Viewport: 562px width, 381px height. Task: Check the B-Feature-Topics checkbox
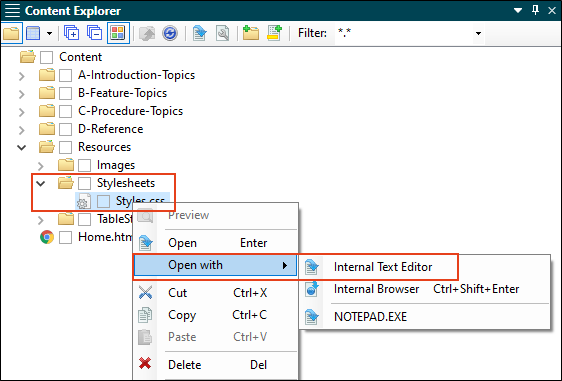65,93
